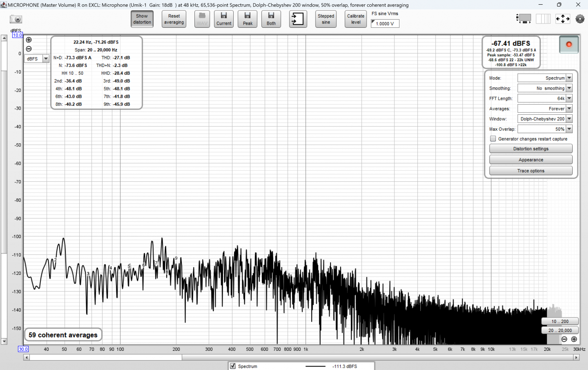
Task: Click the Peak sample -53.47 dBFS text
Action: pos(511,55)
